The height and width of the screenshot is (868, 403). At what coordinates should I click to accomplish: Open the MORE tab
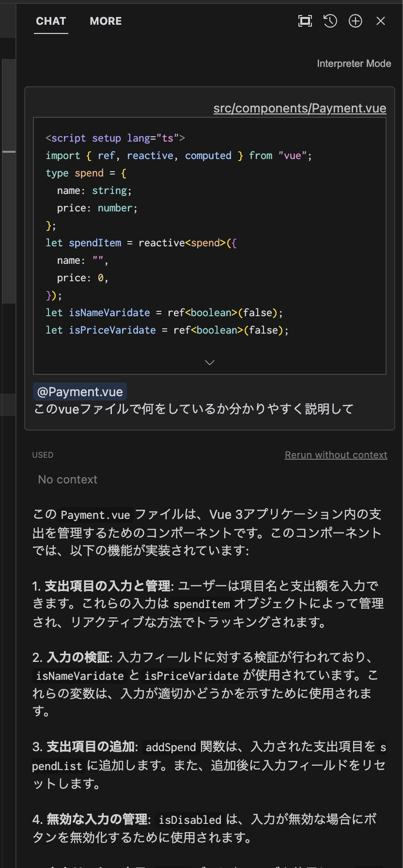106,21
